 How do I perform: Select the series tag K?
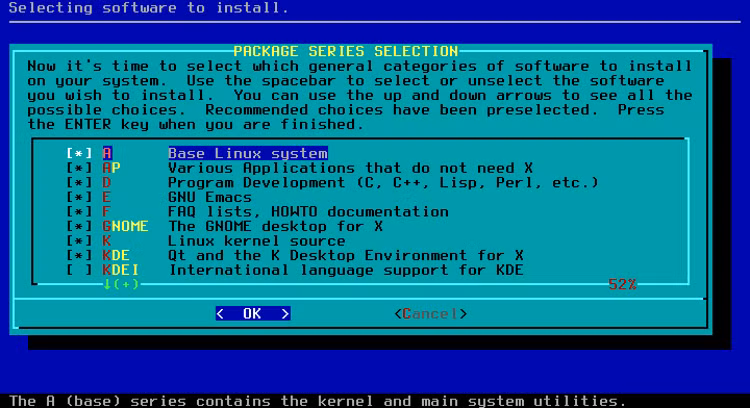[x=107, y=241]
